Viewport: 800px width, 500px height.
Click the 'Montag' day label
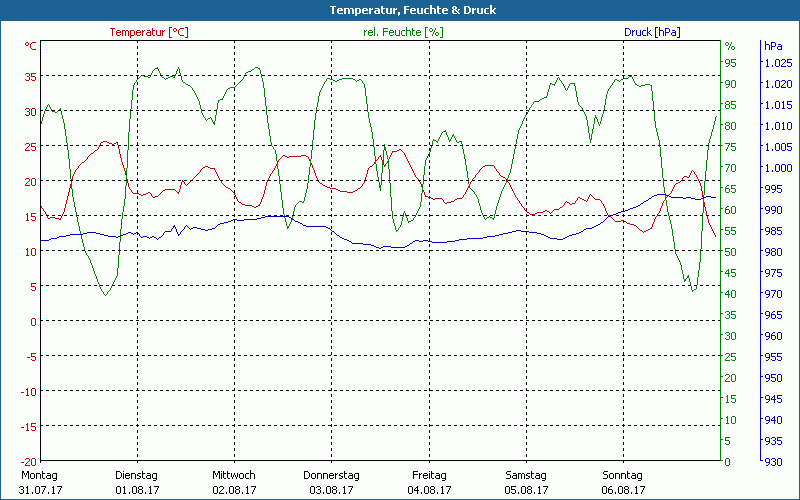coord(39,475)
